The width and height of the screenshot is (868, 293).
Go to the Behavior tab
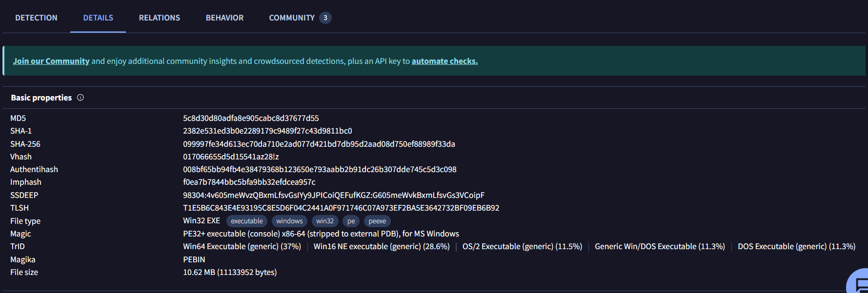click(x=224, y=18)
